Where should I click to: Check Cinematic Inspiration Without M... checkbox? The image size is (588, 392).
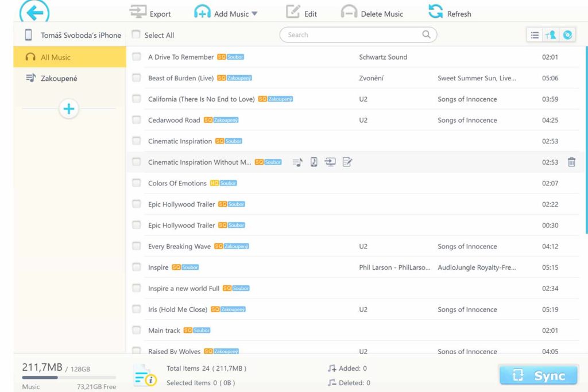click(x=137, y=162)
